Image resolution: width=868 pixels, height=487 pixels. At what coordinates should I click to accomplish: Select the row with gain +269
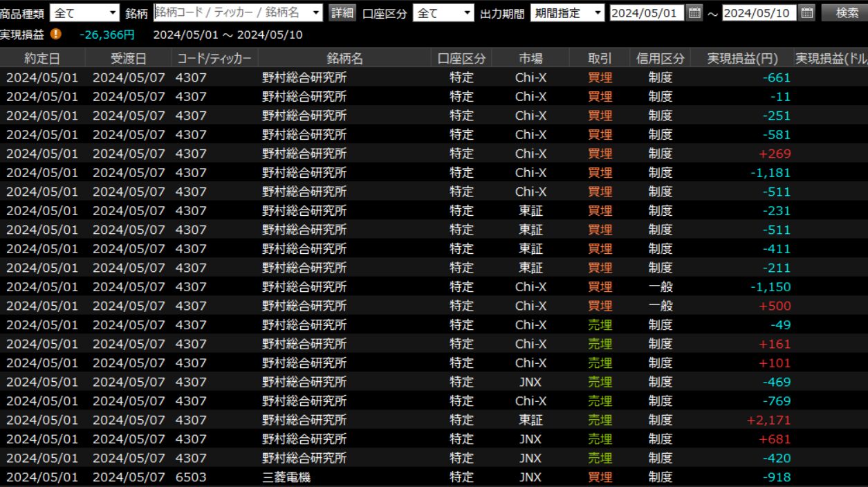[x=434, y=154]
